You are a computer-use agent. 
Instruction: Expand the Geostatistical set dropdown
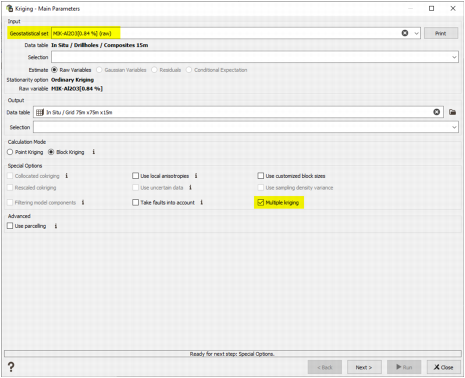pos(416,33)
